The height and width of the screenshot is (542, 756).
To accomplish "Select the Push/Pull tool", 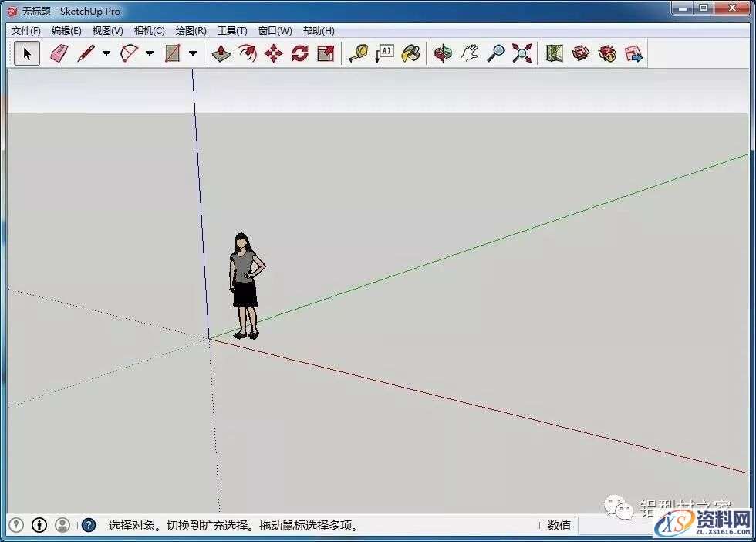I will (x=221, y=53).
